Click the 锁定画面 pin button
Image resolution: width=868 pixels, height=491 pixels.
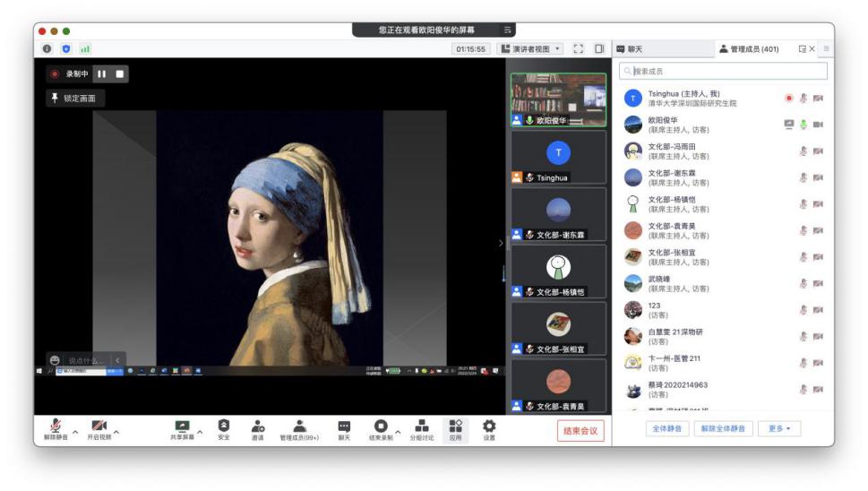point(74,98)
